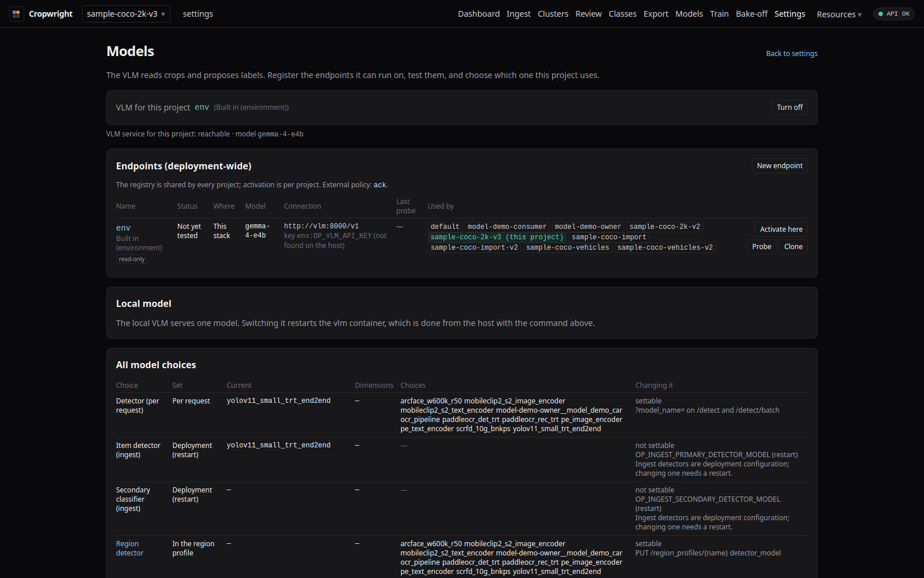Turn off the VLM for this project

pos(789,108)
